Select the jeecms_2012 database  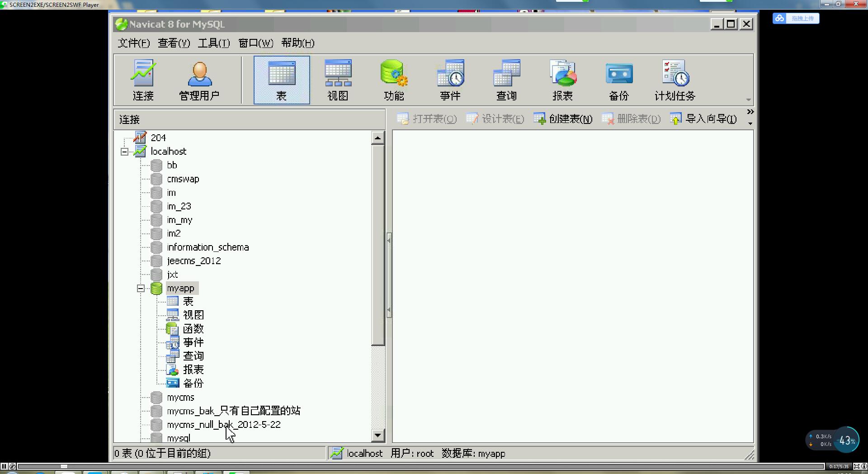tap(193, 261)
